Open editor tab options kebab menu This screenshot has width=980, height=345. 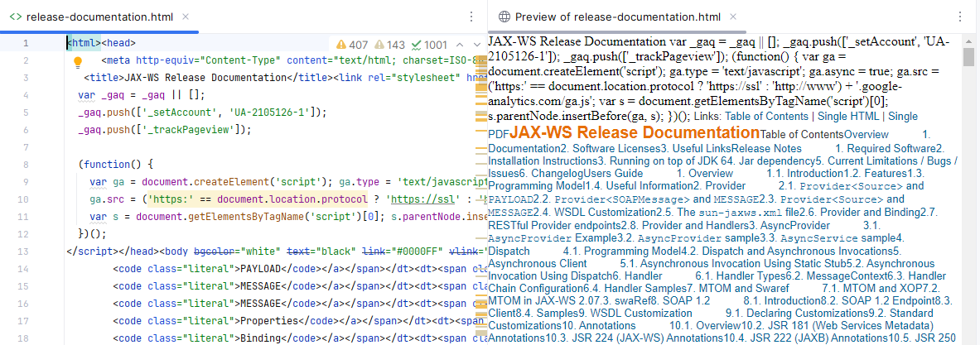[471, 17]
